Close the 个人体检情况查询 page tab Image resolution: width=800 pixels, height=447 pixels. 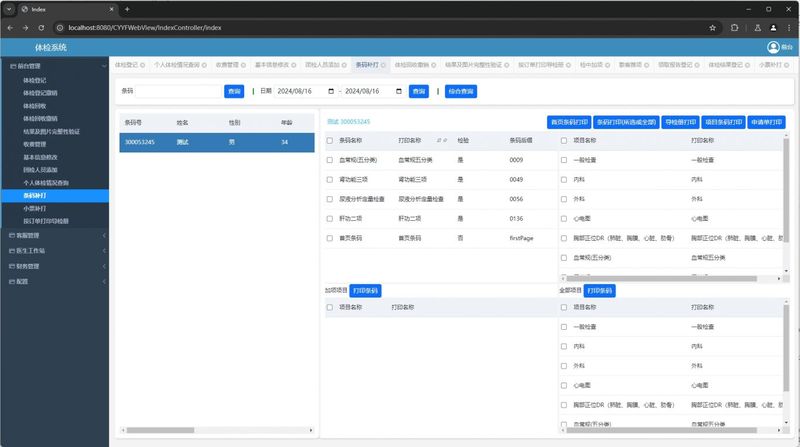[x=204, y=65]
